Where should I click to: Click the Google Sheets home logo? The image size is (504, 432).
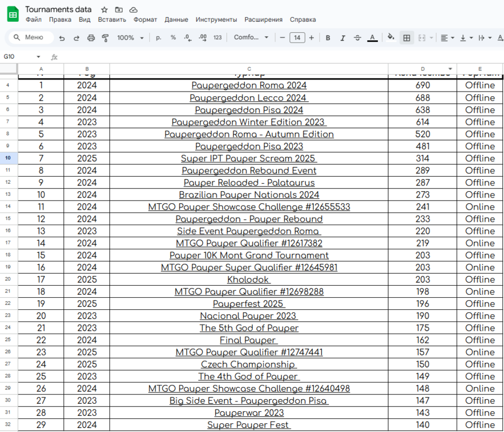[x=13, y=14]
